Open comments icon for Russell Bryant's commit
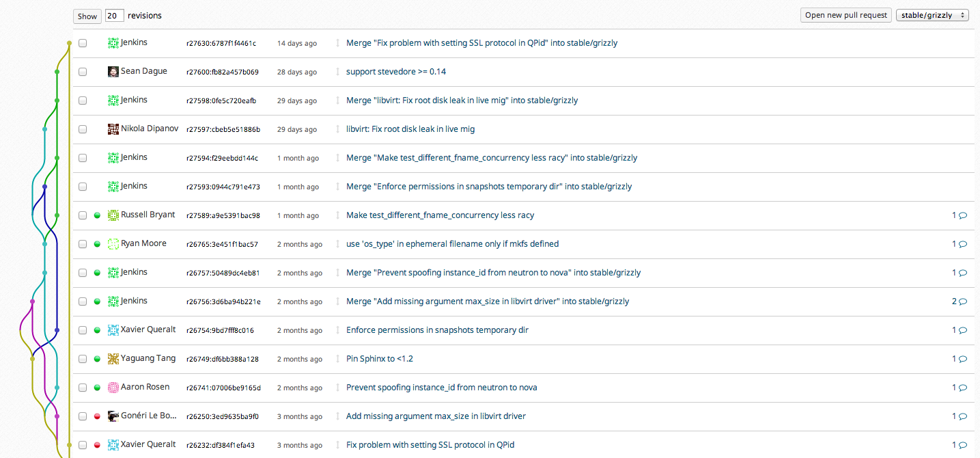 pos(963,215)
